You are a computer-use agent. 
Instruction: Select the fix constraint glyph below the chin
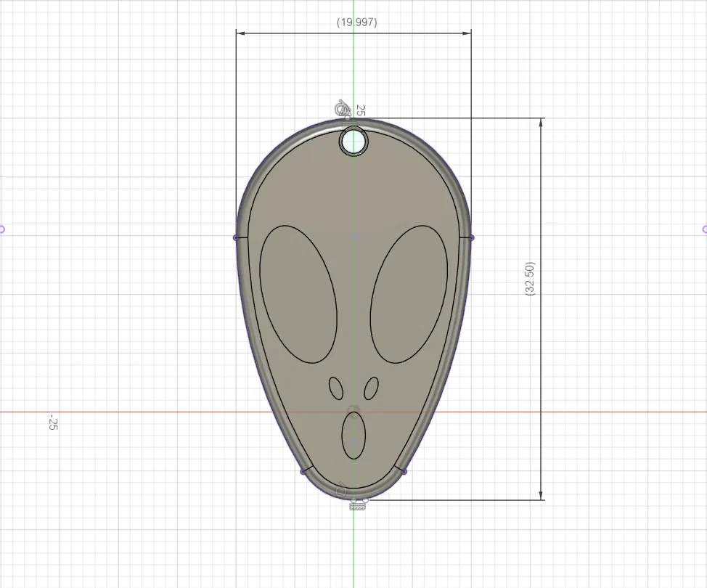click(x=357, y=507)
